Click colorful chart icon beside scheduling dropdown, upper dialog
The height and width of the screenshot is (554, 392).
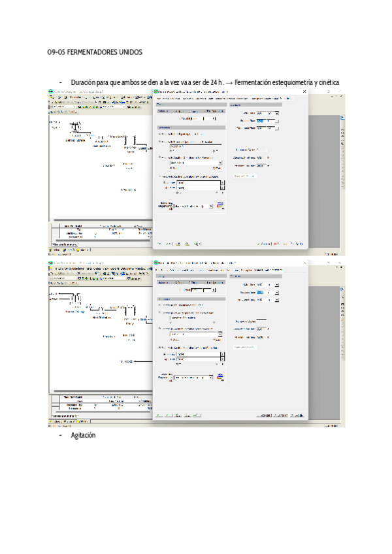(220, 205)
